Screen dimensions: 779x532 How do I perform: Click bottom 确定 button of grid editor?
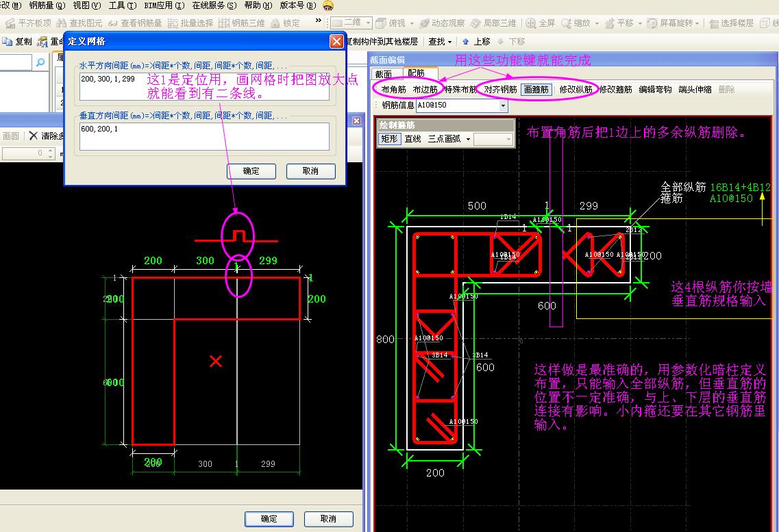point(269,519)
